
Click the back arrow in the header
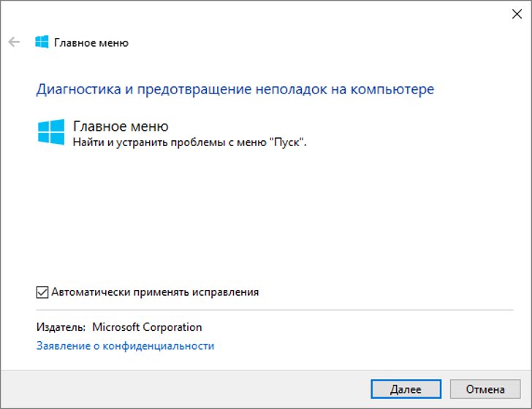[14, 42]
